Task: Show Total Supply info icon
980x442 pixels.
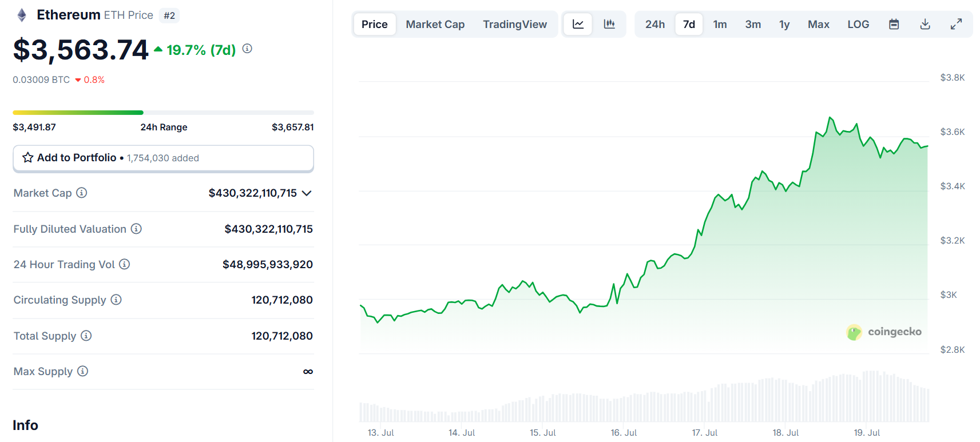Action: (x=86, y=336)
